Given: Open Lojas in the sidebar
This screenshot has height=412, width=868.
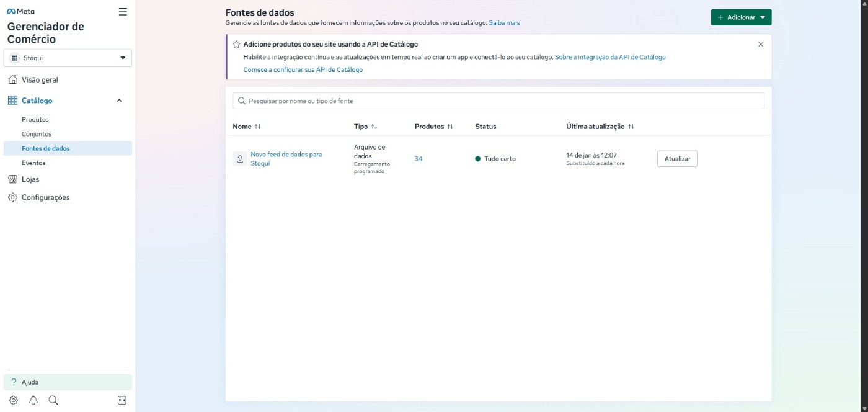Looking at the screenshot, I should (x=30, y=179).
